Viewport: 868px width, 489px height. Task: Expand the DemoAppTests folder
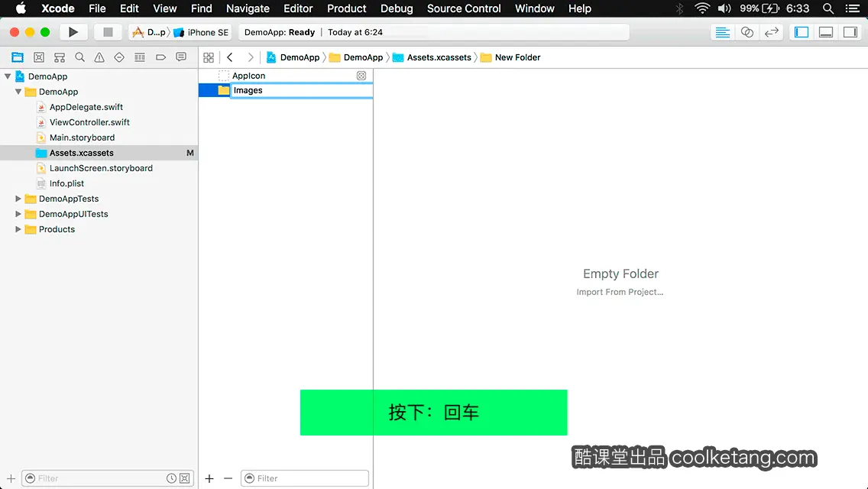[x=18, y=199]
